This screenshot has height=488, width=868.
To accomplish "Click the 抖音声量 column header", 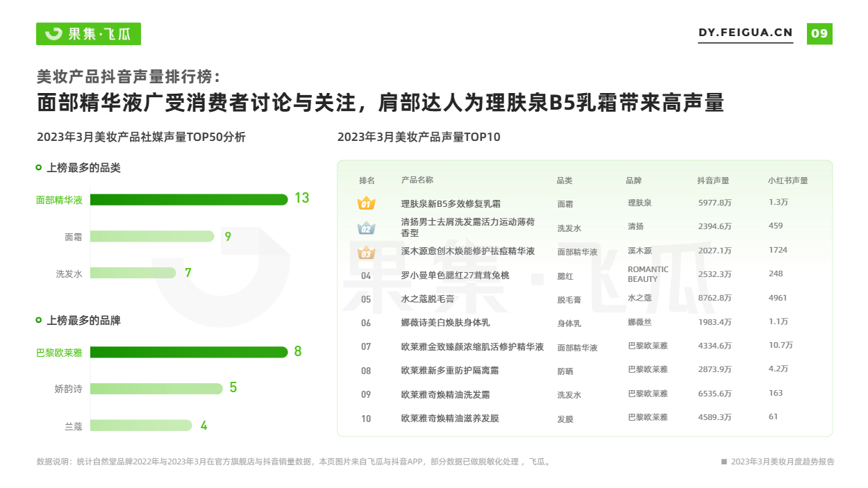I will 713,180.
